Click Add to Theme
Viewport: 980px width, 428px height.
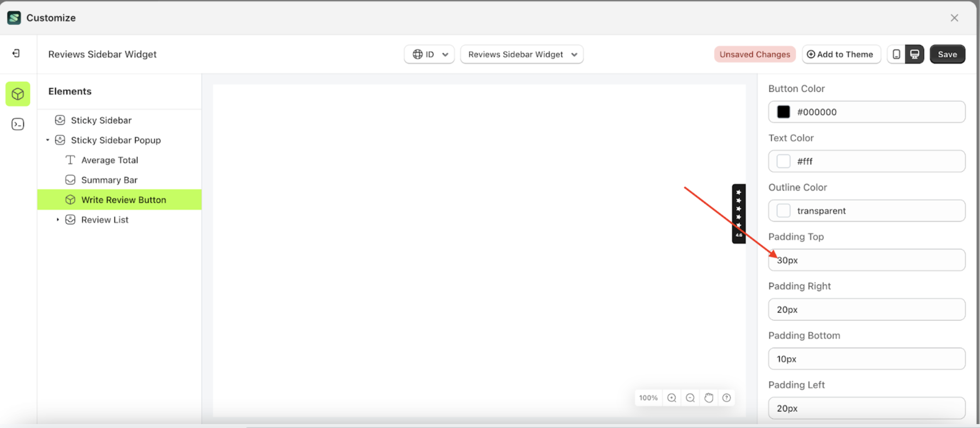(x=841, y=54)
